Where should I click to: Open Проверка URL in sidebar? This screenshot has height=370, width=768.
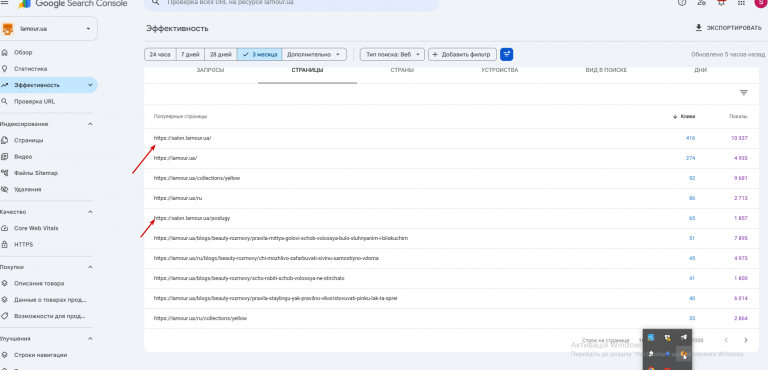pos(34,101)
